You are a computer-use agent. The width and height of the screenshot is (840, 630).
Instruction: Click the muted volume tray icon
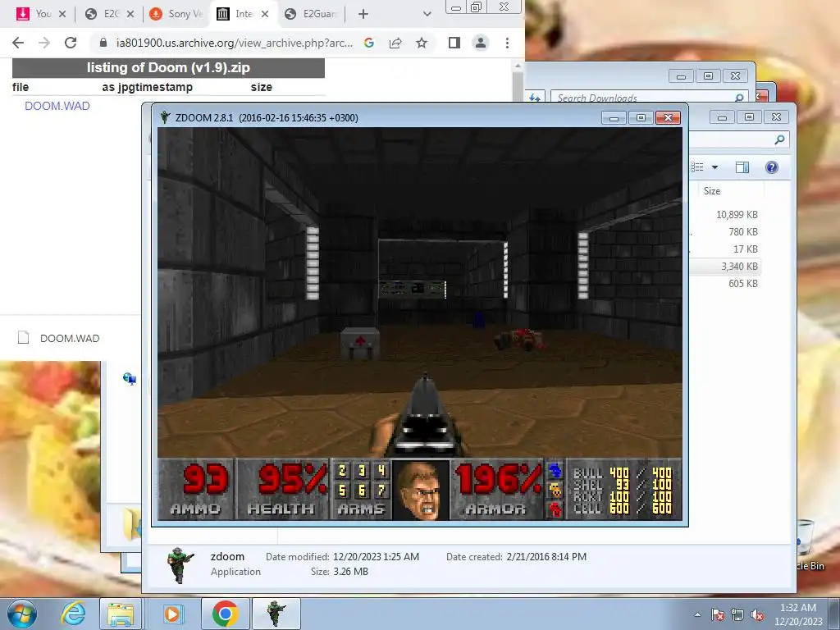point(757,615)
